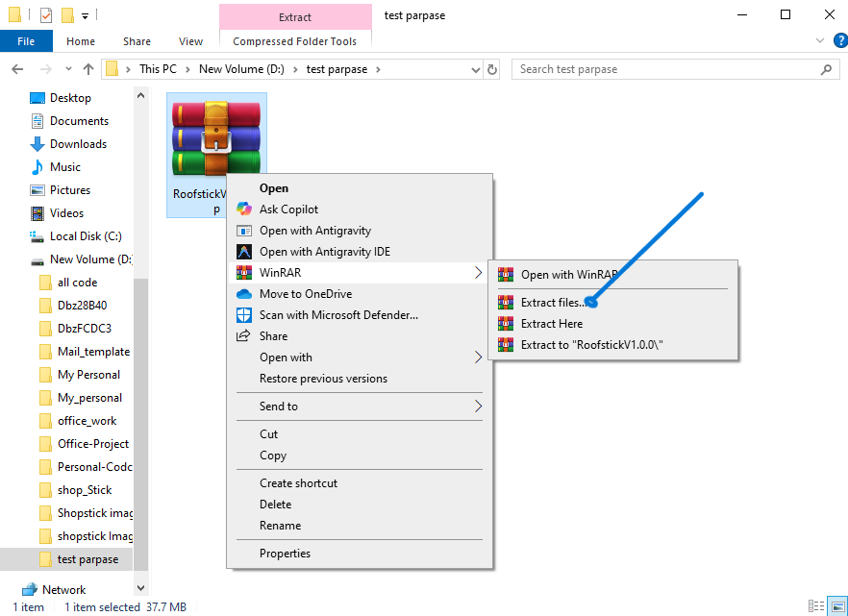Switch to large icons view in status bar

pos(838,606)
